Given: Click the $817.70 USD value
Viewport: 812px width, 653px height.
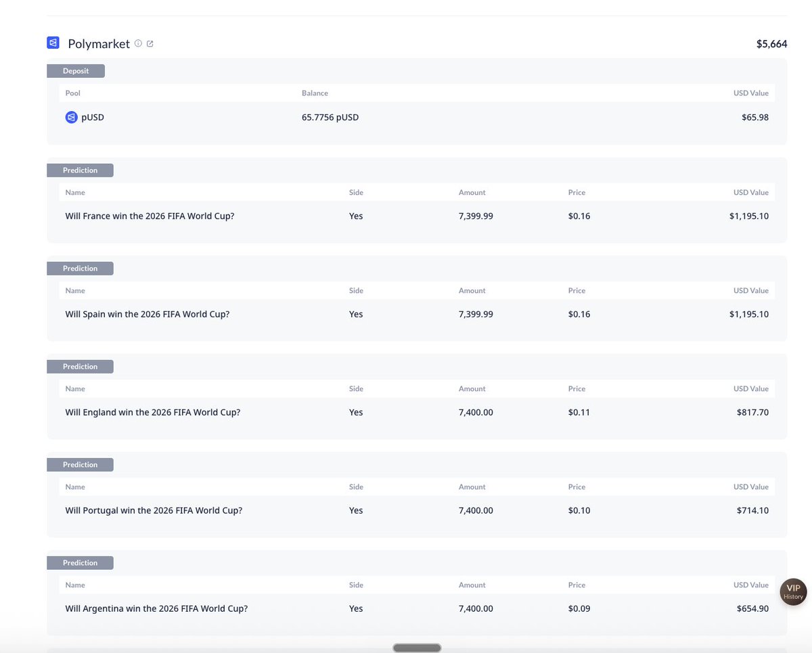Looking at the screenshot, I should tap(752, 412).
